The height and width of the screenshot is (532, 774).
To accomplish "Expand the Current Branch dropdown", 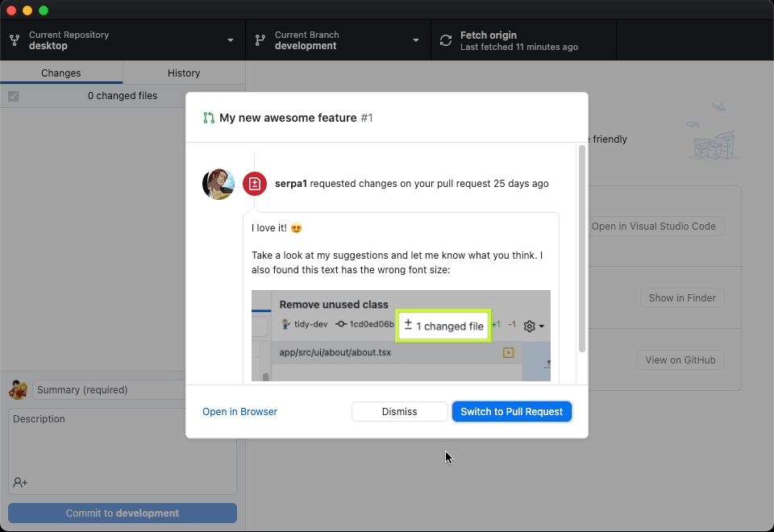I will (x=338, y=40).
